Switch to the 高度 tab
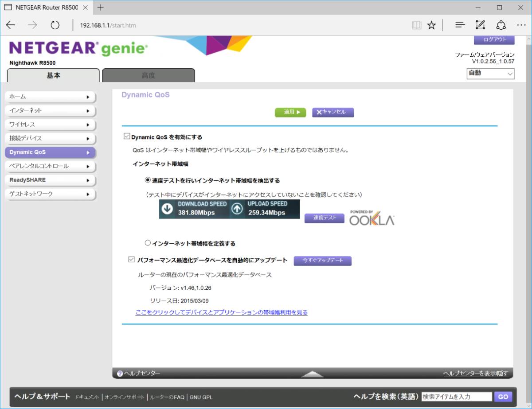Viewport: 532px width, 409px height. [148, 75]
